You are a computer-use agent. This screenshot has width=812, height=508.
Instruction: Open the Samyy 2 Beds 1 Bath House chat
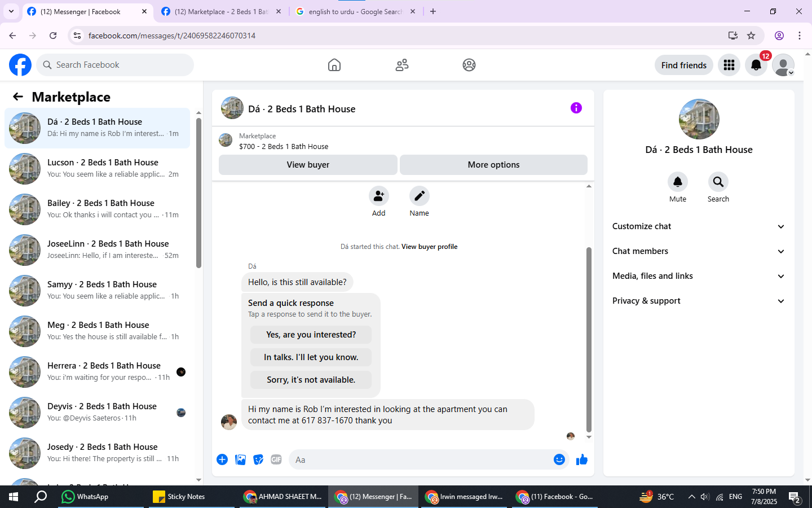click(97, 291)
